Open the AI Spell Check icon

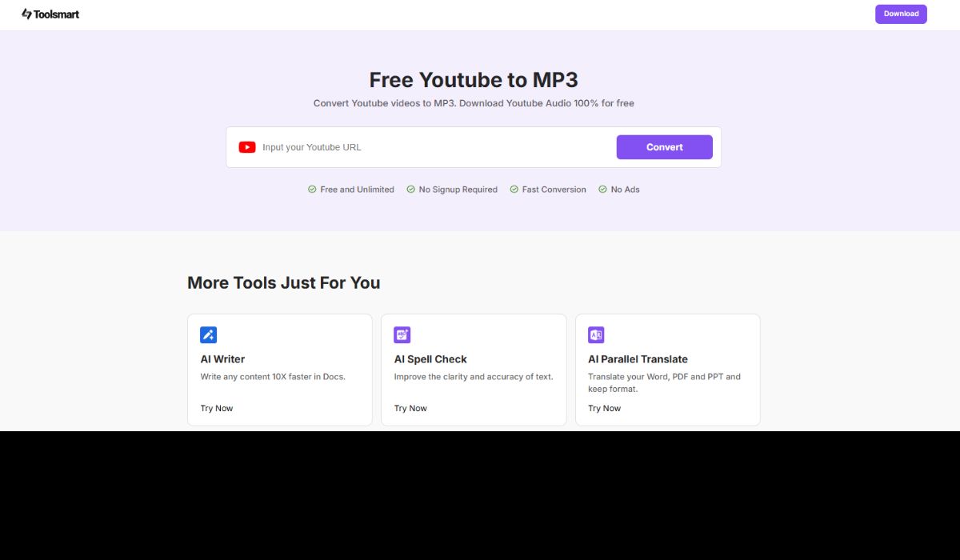(402, 334)
